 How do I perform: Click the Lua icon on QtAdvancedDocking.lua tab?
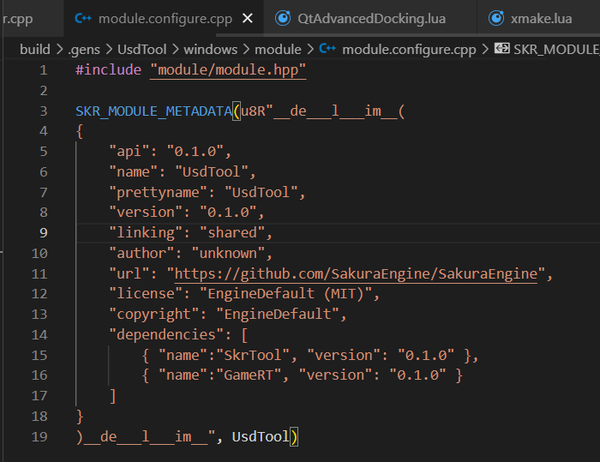[283, 18]
